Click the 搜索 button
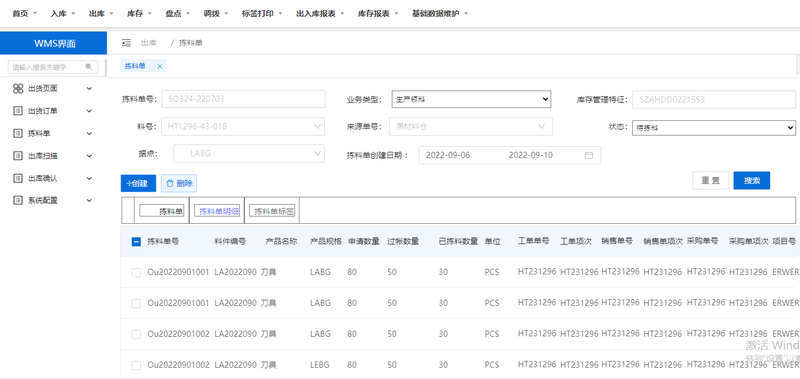This screenshot has height=379, width=800. pyautogui.click(x=752, y=181)
